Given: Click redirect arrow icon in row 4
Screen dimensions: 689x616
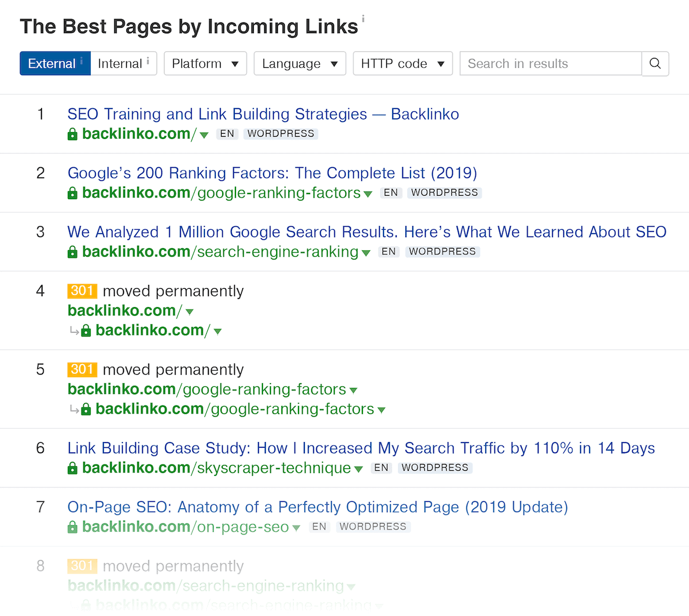Looking at the screenshot, I should [74, 331].
